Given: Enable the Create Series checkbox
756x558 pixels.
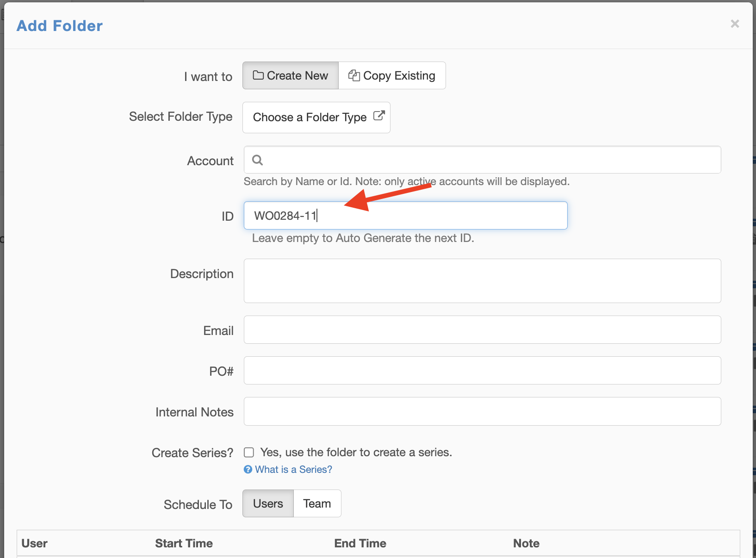Looking at the screenshot, I should [x=249, y=453].
